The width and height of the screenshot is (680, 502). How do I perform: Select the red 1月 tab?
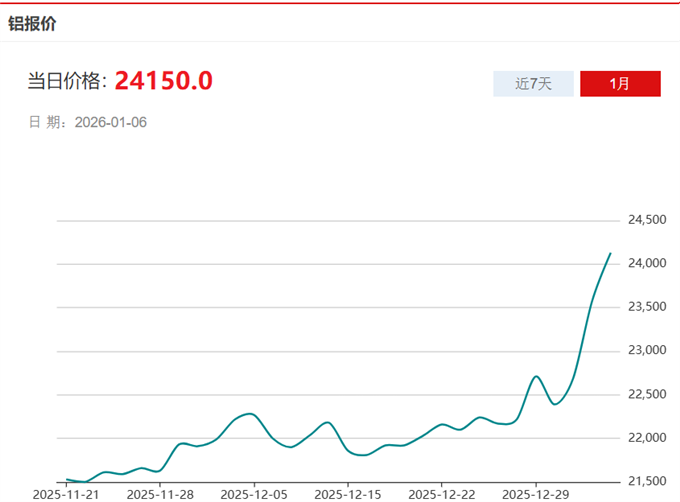click(619, 84)
